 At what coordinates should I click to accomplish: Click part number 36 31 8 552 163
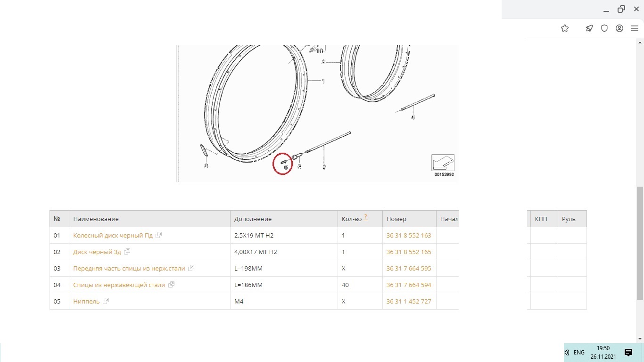(409, 235)
